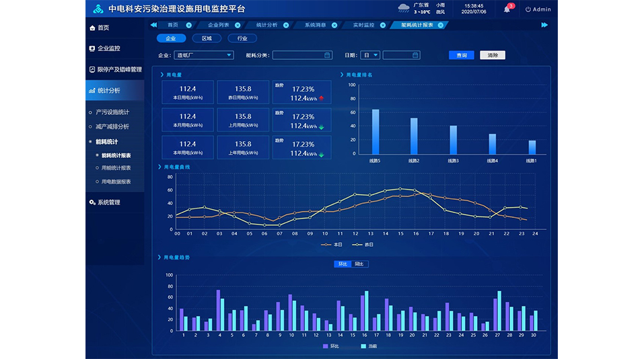Click the 查询 button
This screenshot has height=359, width=644.
[461, 55]
